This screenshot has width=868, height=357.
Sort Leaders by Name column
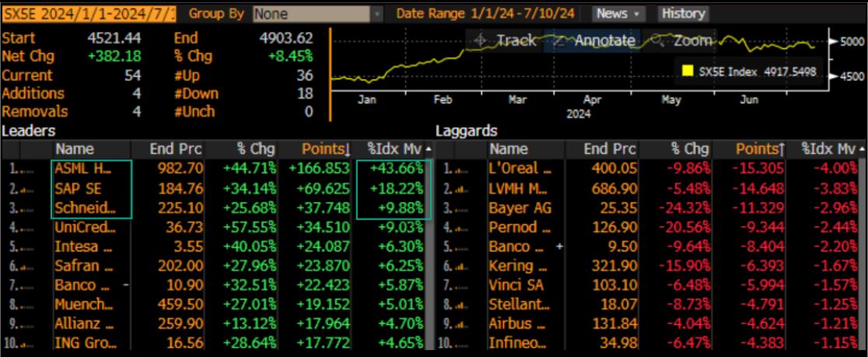pyautogui.click(x=75, y=149)
